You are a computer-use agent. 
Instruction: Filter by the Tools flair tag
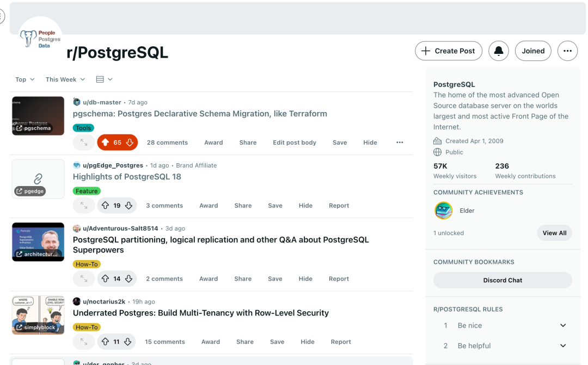pyautogui.click(x=83, y=128)
